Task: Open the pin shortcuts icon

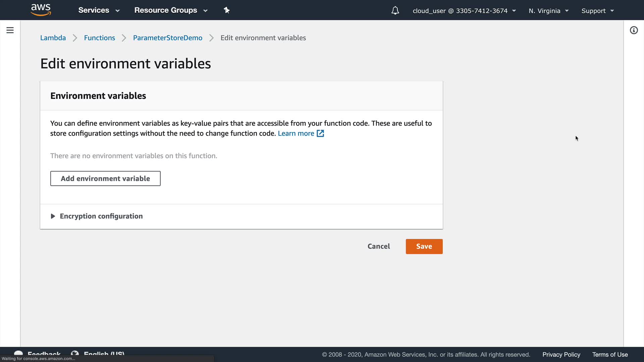Action: 227,10
